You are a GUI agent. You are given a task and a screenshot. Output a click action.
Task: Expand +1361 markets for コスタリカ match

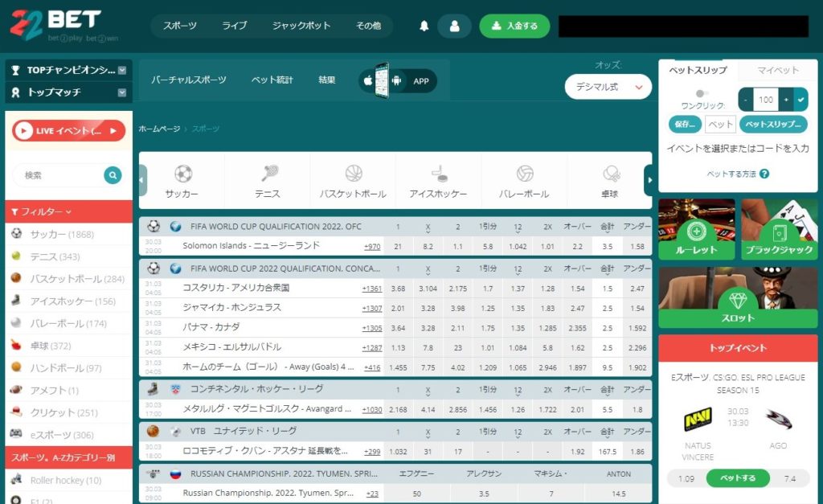372,289
